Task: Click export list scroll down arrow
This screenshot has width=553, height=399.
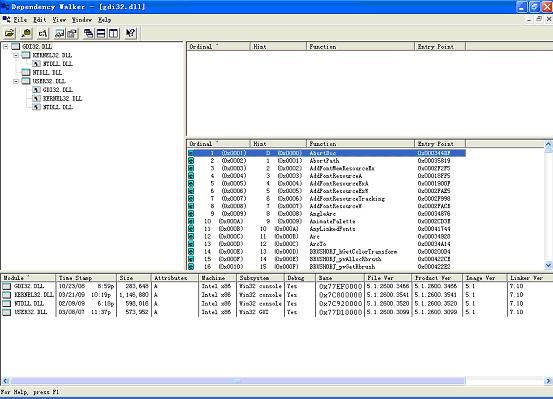Action: 548,265
